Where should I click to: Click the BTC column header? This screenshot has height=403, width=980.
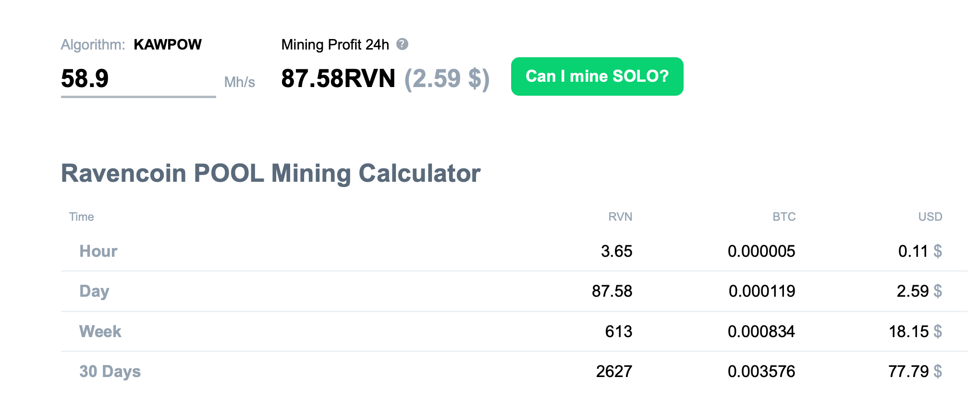[x=784, y=217]
